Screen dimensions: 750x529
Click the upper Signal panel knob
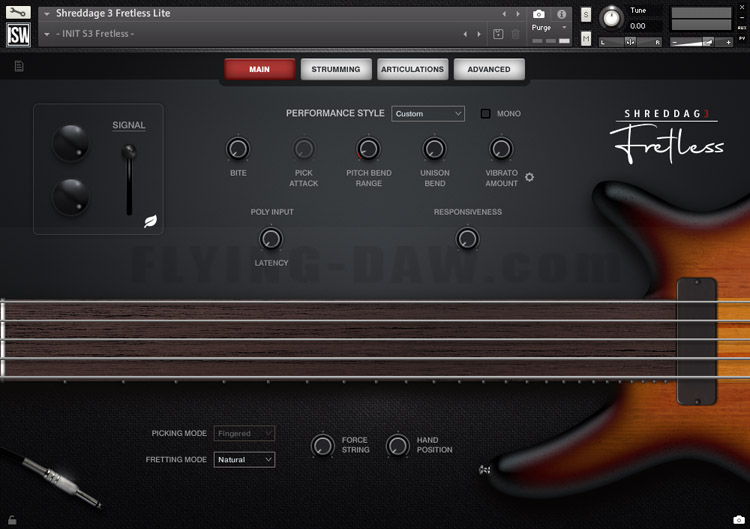click(x=70, y=143)
